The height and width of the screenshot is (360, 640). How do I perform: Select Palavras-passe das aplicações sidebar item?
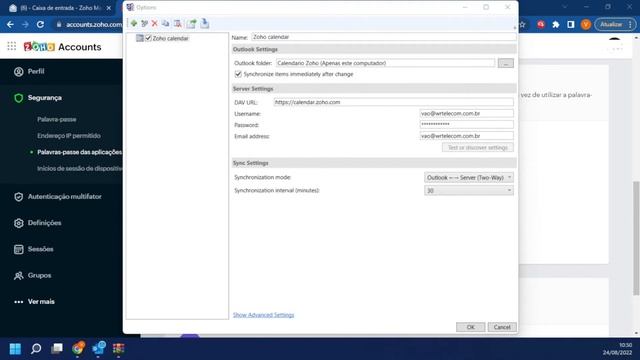click(x=79, y=152)
